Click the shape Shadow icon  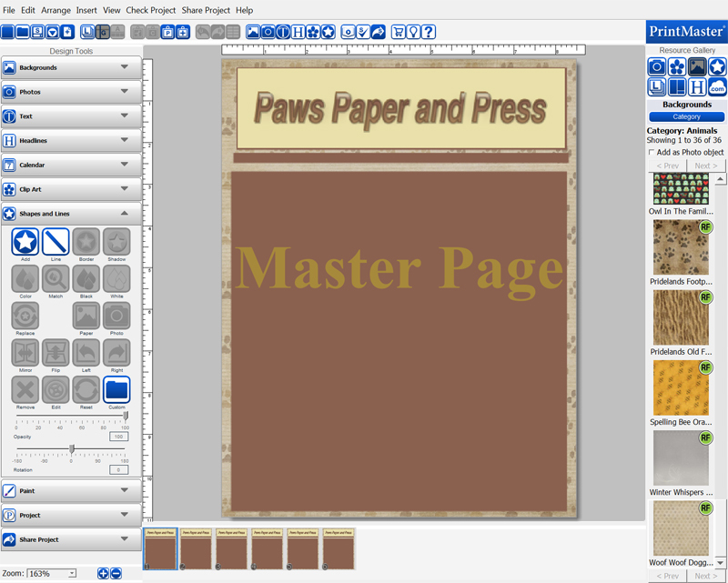click(116, 241)
